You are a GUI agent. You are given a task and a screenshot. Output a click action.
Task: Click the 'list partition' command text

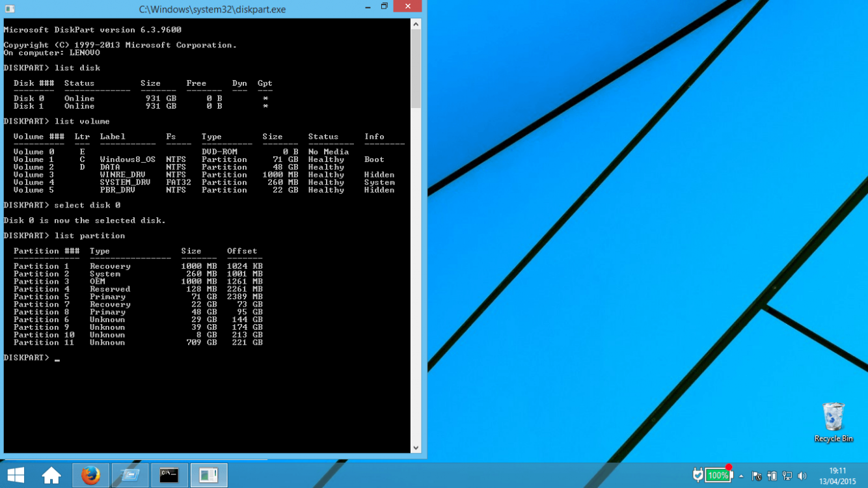[x=90, y=236]
